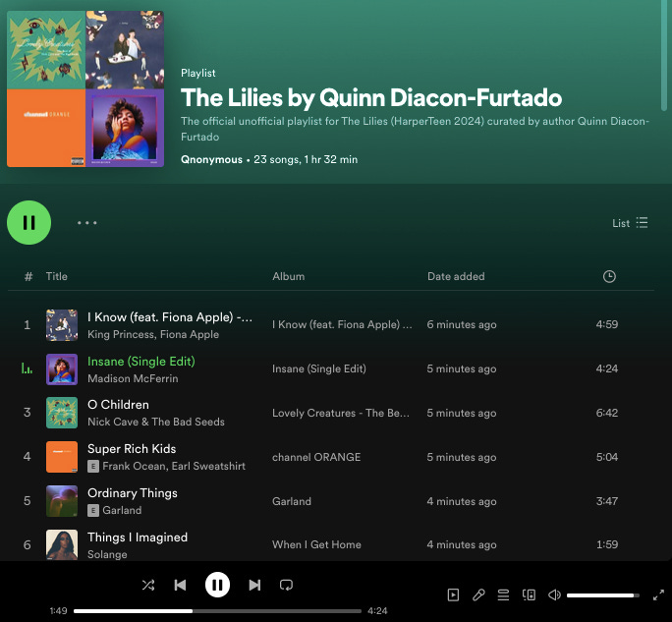This screenshot has height=622, width=672.
Task: Click the now-playing equalizer icon on track 2
Action: [27, 368]
